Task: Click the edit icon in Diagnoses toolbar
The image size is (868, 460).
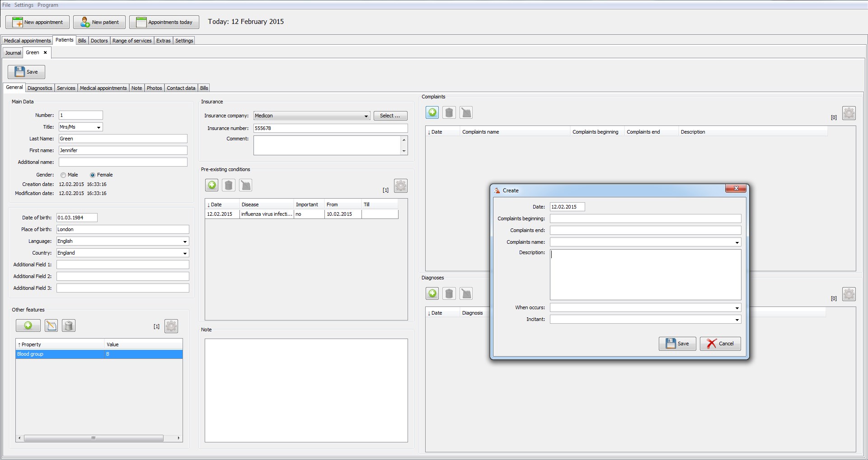Action: (466, 293)
